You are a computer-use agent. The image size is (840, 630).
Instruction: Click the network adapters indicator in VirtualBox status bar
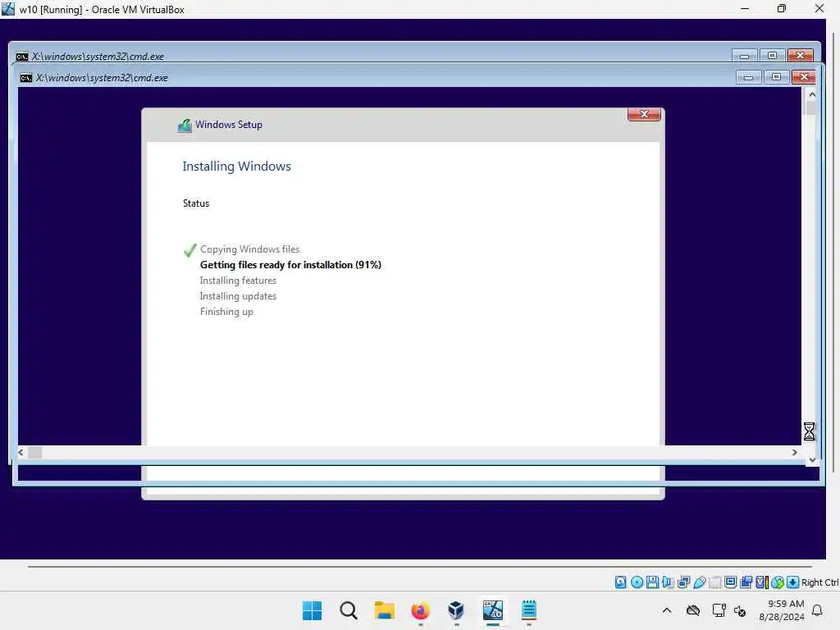(683, 582)
